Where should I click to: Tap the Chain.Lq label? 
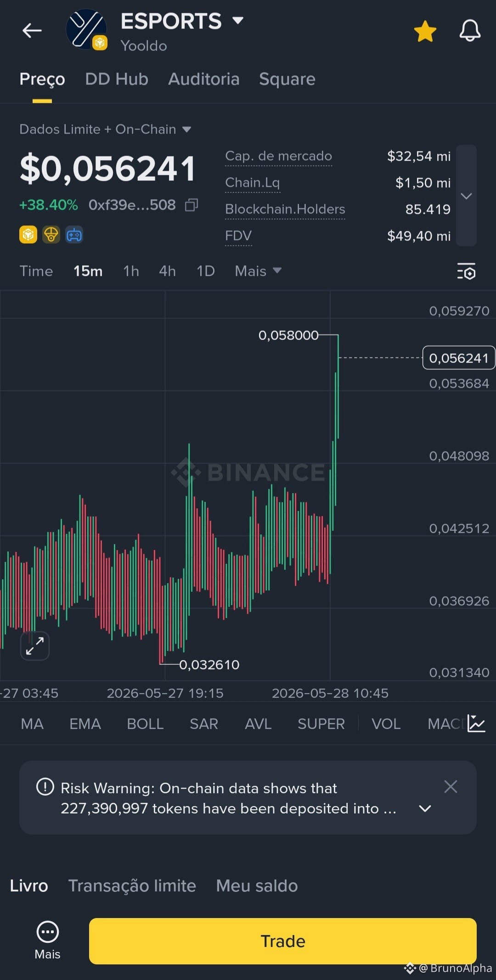pos(252,183)
